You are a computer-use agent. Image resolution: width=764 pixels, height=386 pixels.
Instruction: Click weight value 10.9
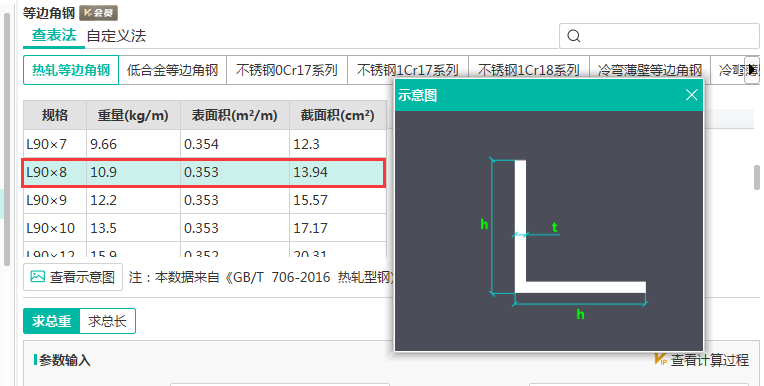(103, 172)
